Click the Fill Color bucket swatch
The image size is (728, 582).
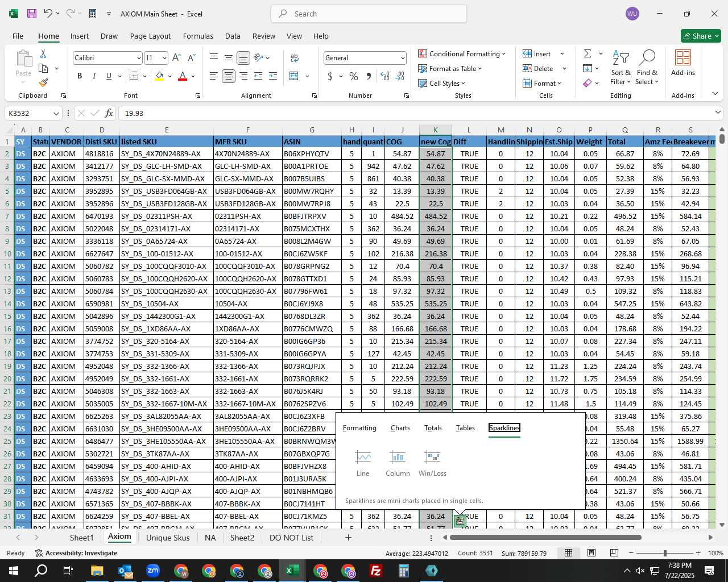[159, 76]
